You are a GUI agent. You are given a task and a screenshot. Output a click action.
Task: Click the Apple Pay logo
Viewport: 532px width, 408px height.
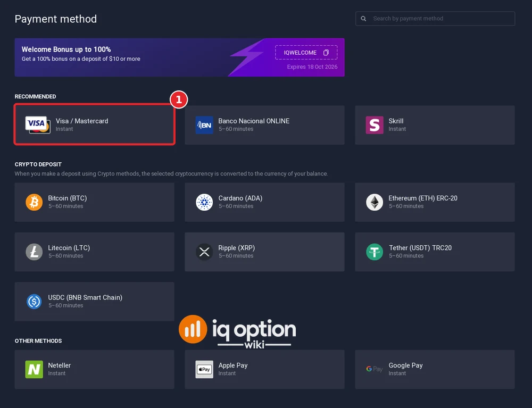(204, 369)
